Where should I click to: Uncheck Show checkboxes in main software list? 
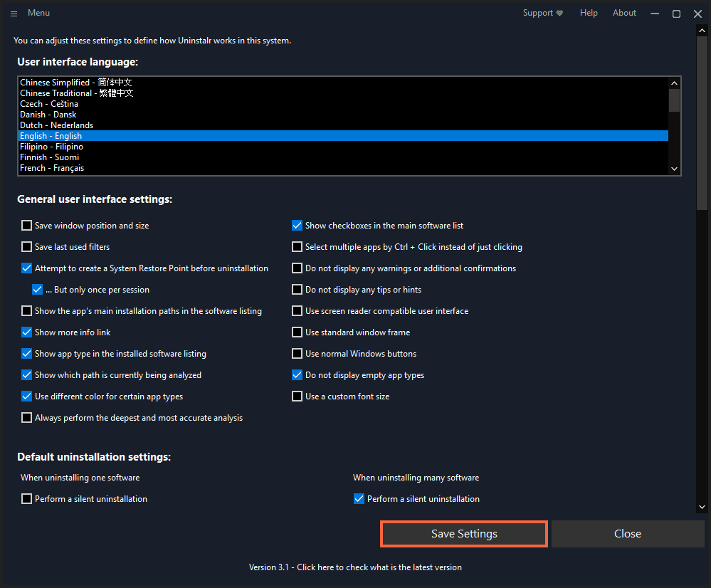pos(297,226)
